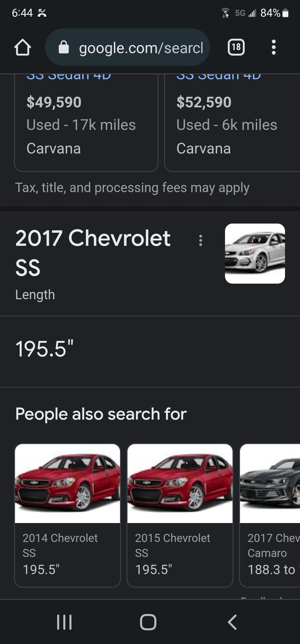Open 2017 Chevrolet SS more options menu
The image size is (300, 644).
tap(201, 240)
